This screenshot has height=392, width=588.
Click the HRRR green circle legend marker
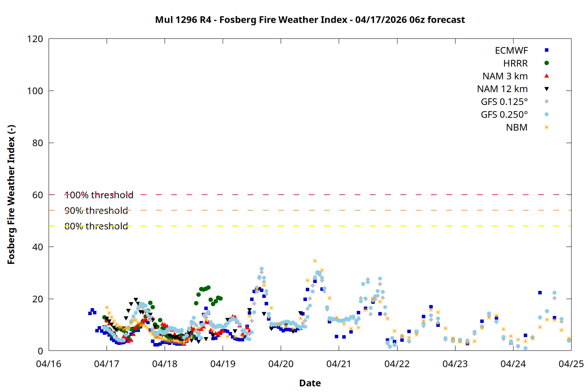tap(546, 63)
